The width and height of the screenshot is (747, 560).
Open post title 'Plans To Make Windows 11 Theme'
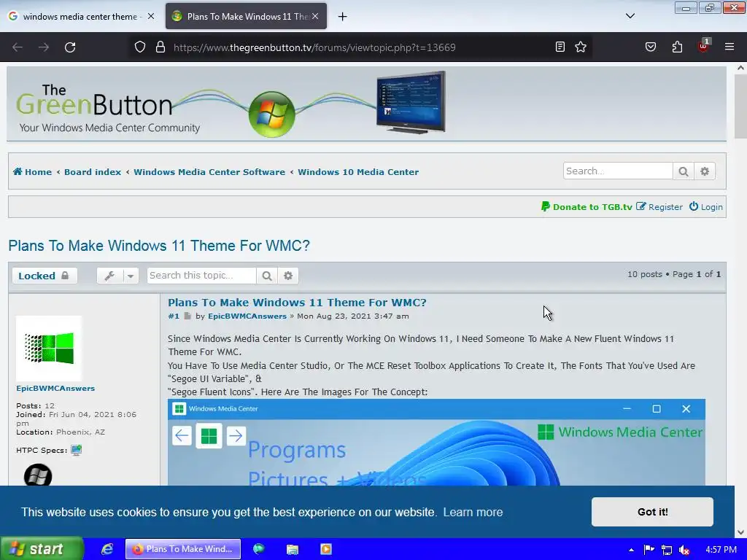click(x=297, y=303)
